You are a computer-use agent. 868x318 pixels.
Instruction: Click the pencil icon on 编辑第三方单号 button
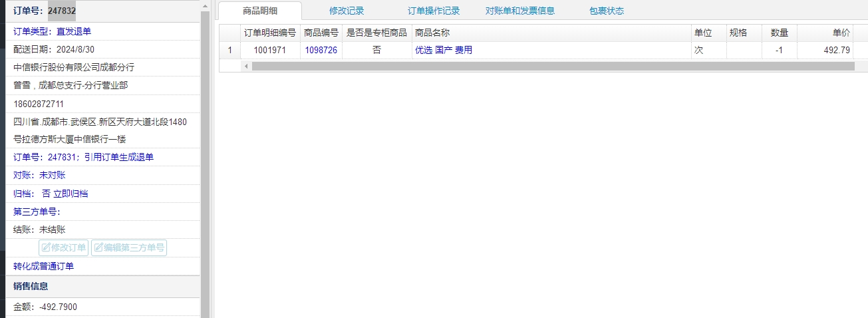click(x=98, y=248)
